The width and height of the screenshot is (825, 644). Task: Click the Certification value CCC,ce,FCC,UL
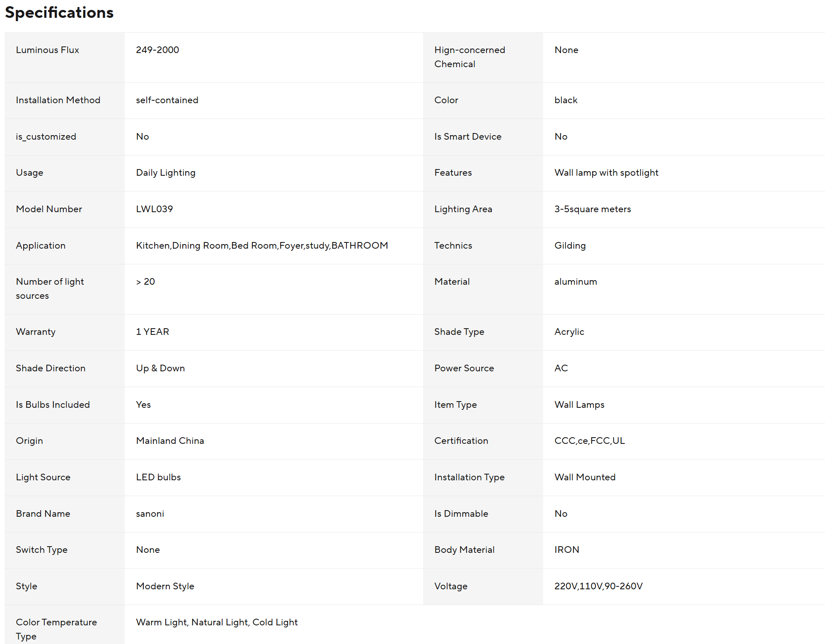[590, 441]
